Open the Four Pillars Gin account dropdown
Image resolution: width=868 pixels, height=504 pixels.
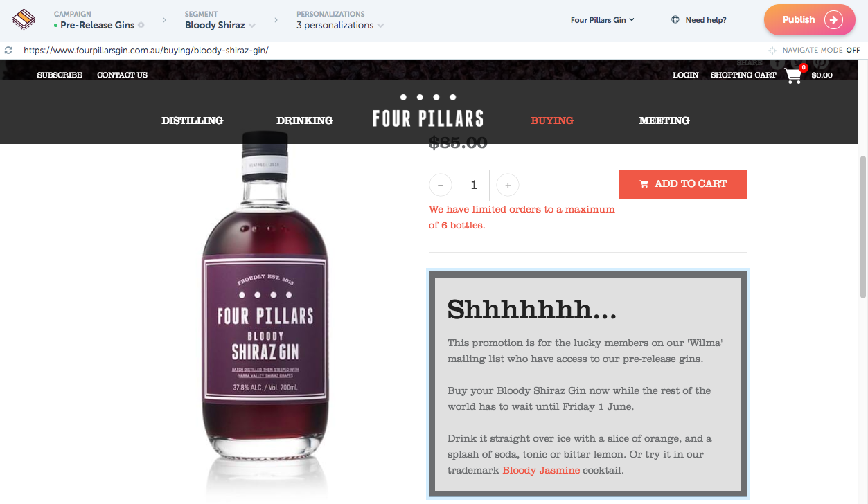point(603,20)
